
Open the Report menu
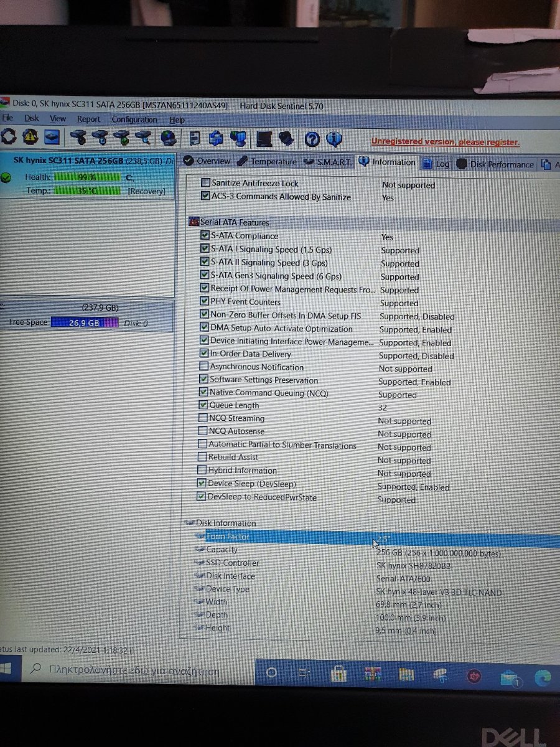pyautogui.click(x=88, y=119)
